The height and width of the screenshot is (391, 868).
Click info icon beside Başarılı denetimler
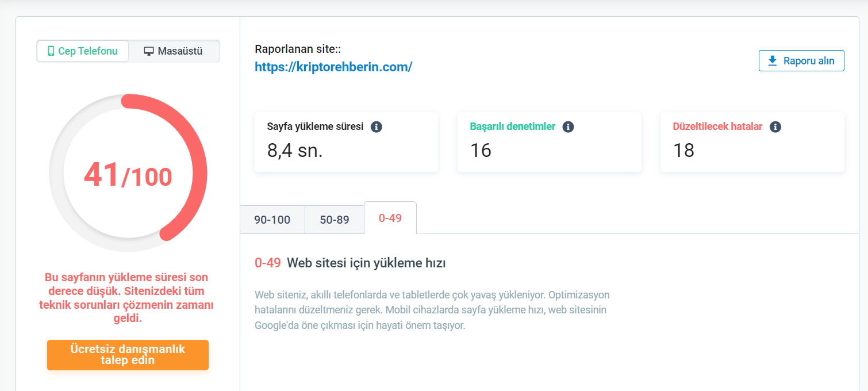point(568,126)
